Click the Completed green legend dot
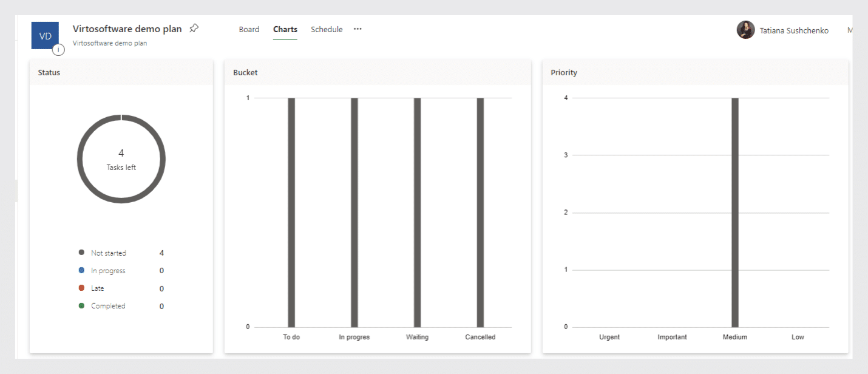Screen dimensions: 868x374 [x=81, y=305]
